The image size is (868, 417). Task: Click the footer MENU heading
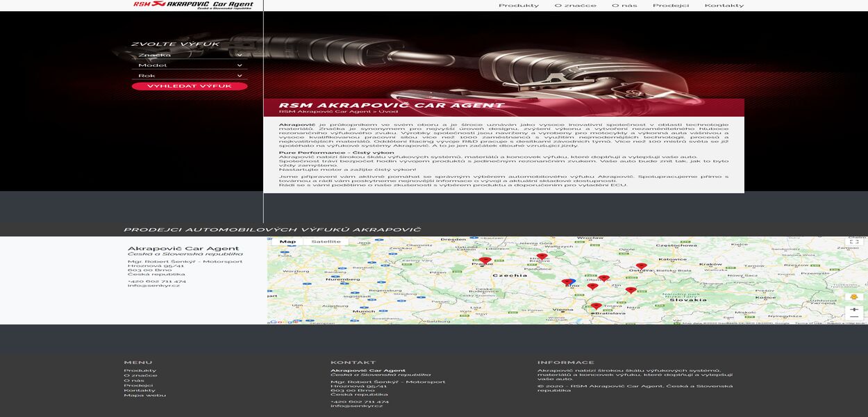click(x=138, y=362)
